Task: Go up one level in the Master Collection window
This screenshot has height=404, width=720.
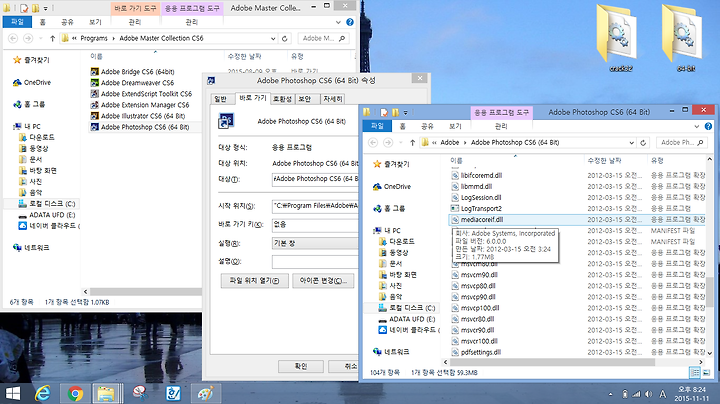Action: pos(52,39)
